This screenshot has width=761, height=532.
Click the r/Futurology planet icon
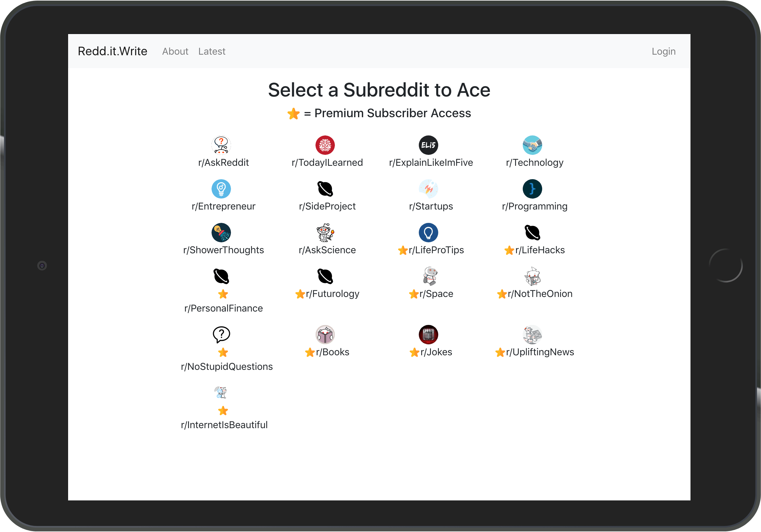click(325, 276)
